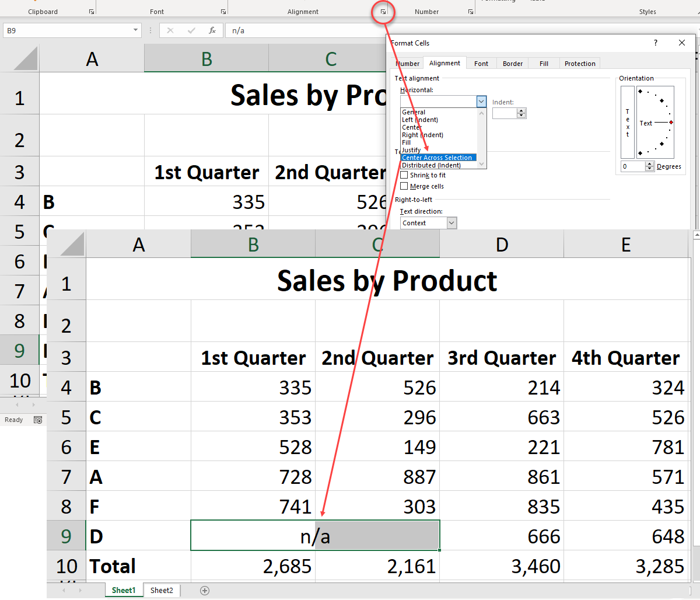Viewport: 700px width, 600px height.
Task: Choose Left (Indent) in the Horizontal list
Action: 439,120
